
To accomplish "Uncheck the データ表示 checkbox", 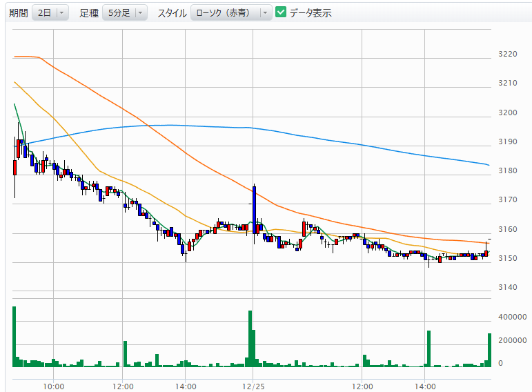I will point(281,12).
